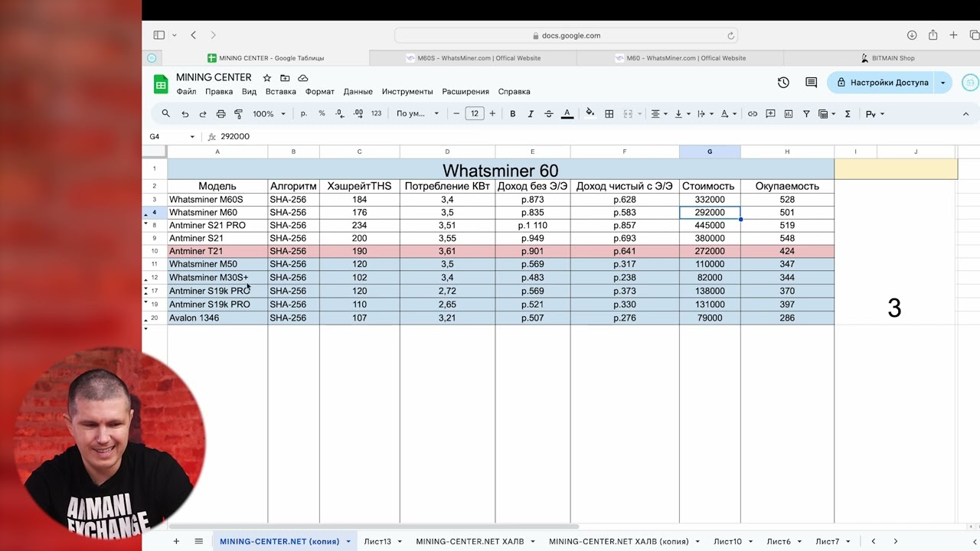This screenshot has width=980, height=551.
Task: Activate the paint format roller tool
Action: [x=238, y=114]
